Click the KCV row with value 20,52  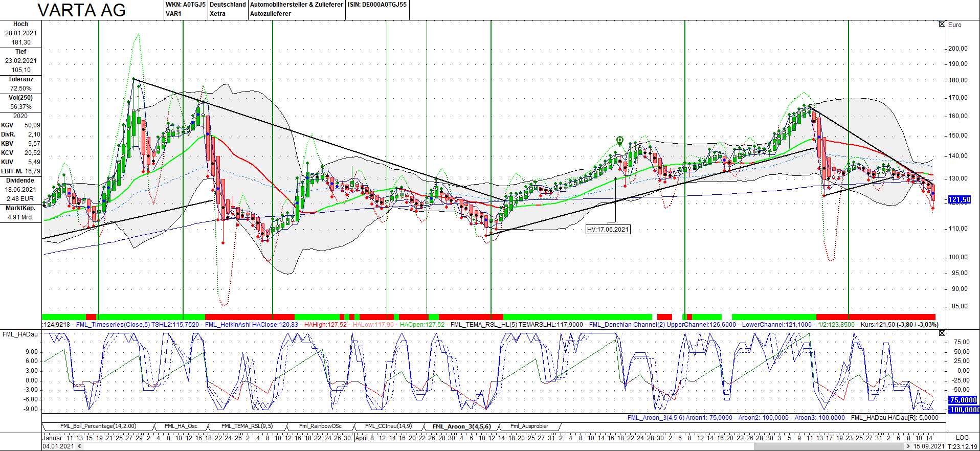20,153
